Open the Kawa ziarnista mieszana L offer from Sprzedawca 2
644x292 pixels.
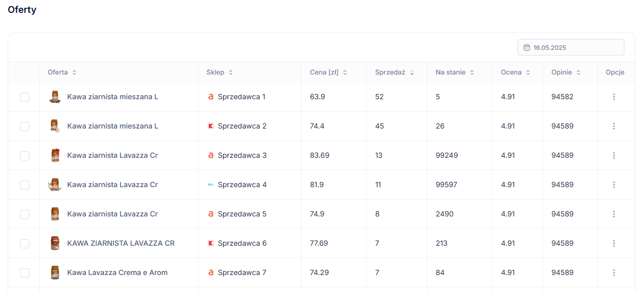coord(113,126)
